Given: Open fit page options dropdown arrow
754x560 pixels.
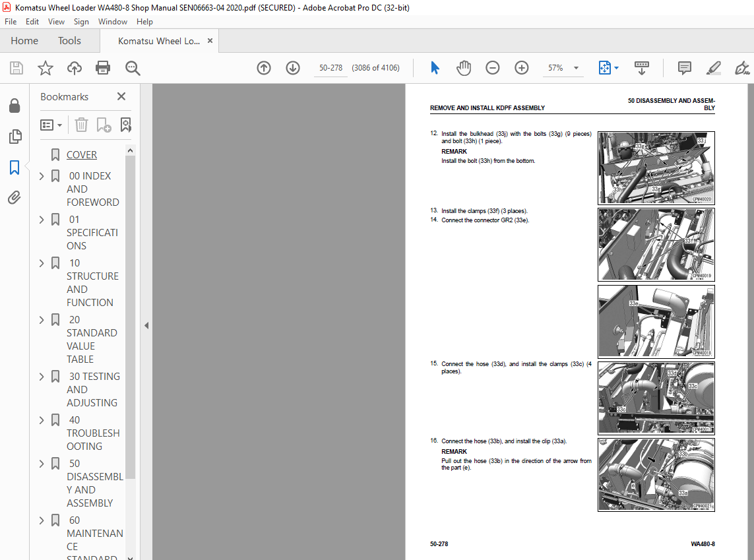Looking at the screenshot, I should [617, 68].
